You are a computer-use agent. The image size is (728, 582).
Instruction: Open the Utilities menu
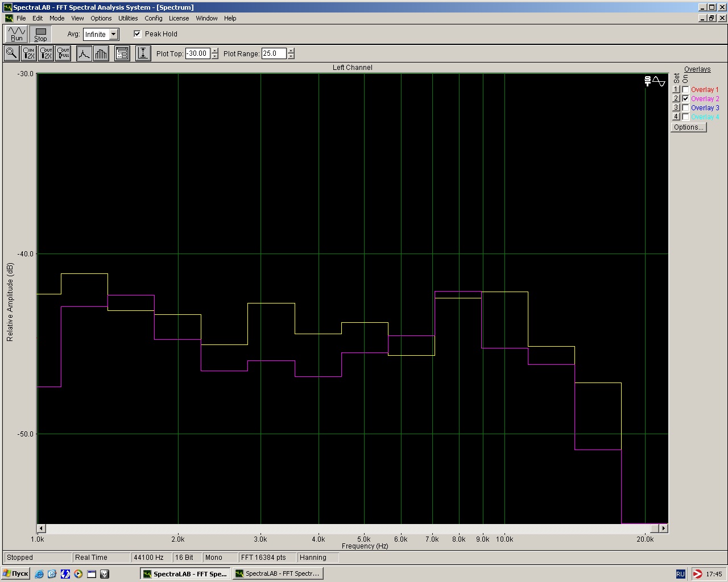tap(128, 18)
